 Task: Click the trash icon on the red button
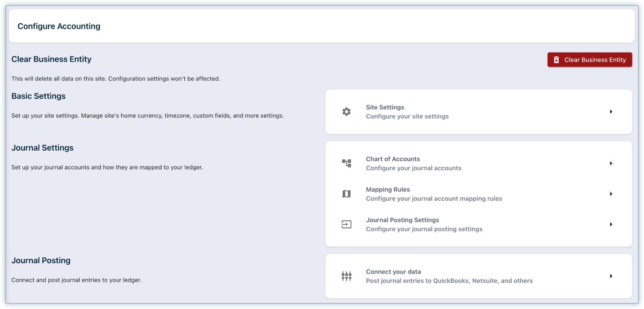tap(556, 60)
